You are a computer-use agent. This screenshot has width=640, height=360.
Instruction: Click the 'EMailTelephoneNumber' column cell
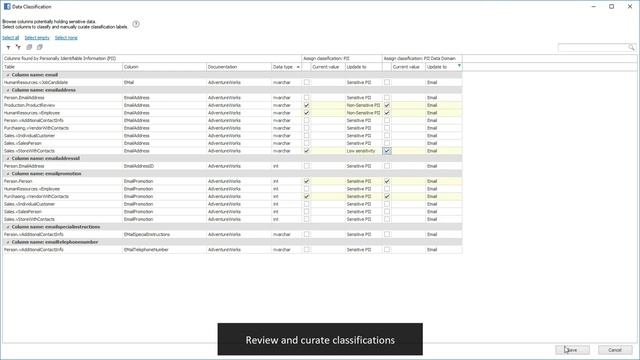(x=164, y=250)
